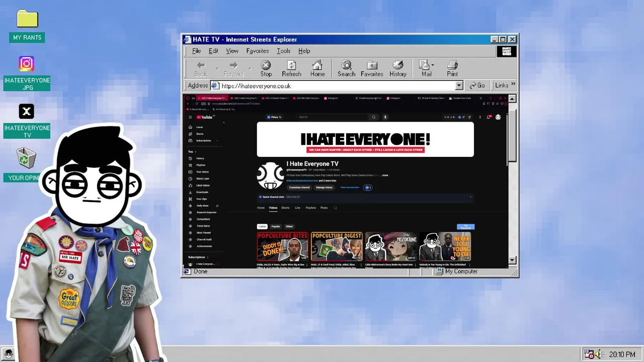Open the Forward button history dropdown
The height and width of the screenshot is (362, 644).
pyautogui.click(x=250, y=69)
